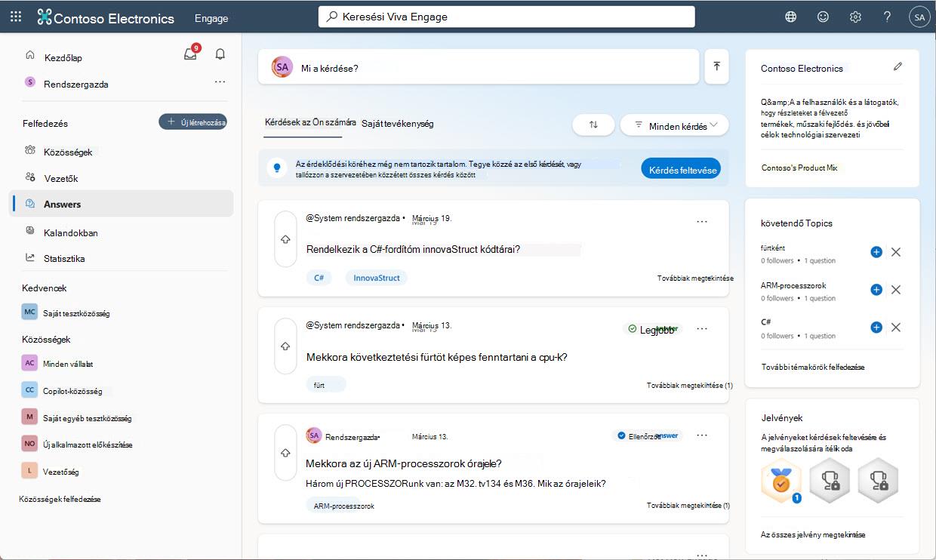Open Vezetőség community
Viewport: 936px width, 560px height.
click(51, 472)
